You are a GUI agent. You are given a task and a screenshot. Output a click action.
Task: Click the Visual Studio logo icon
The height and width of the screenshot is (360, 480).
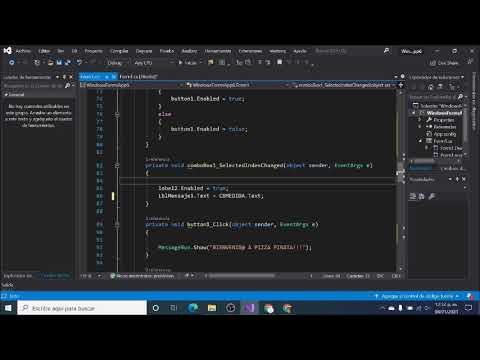(x=8, y=51)
